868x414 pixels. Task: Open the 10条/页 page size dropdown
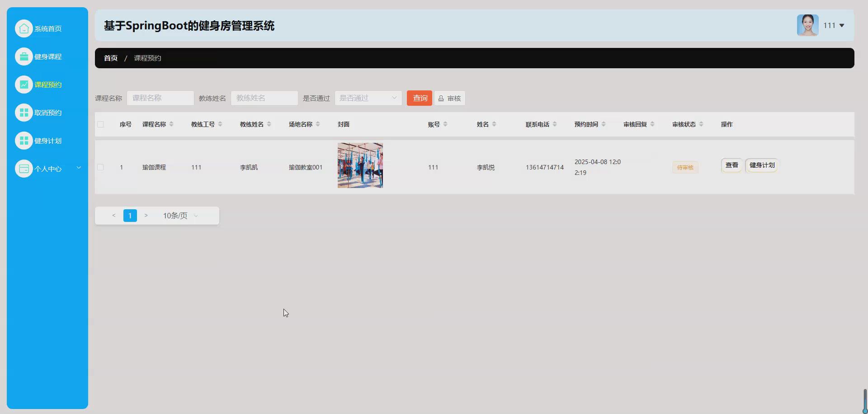click(179, 216)
